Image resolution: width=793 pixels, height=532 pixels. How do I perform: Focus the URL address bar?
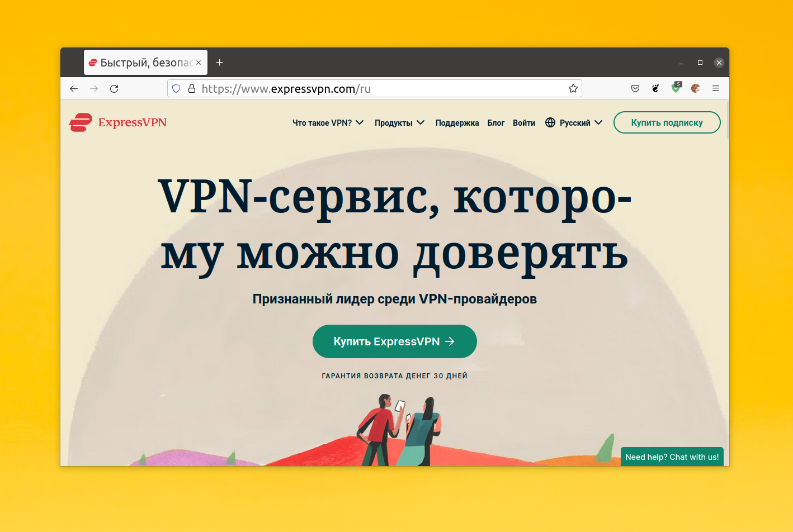coord(375,88)
